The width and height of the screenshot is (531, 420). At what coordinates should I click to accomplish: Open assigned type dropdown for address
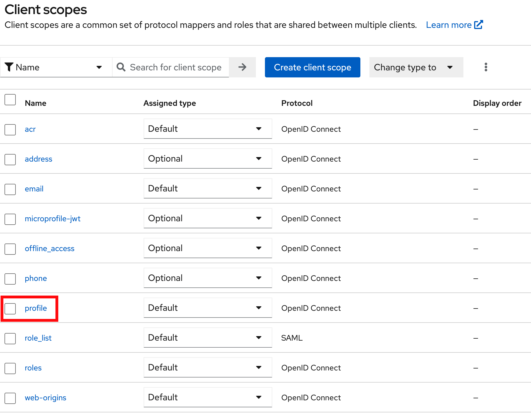coord(208,159)
